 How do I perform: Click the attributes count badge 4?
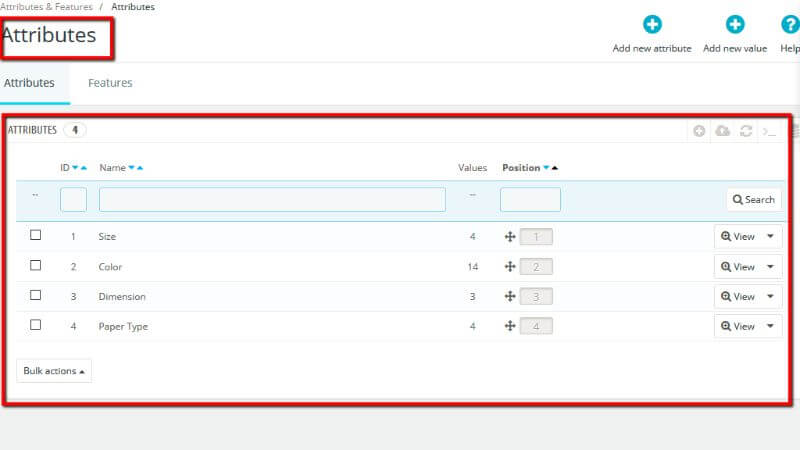pyautogui.click(x=74, y=130)
